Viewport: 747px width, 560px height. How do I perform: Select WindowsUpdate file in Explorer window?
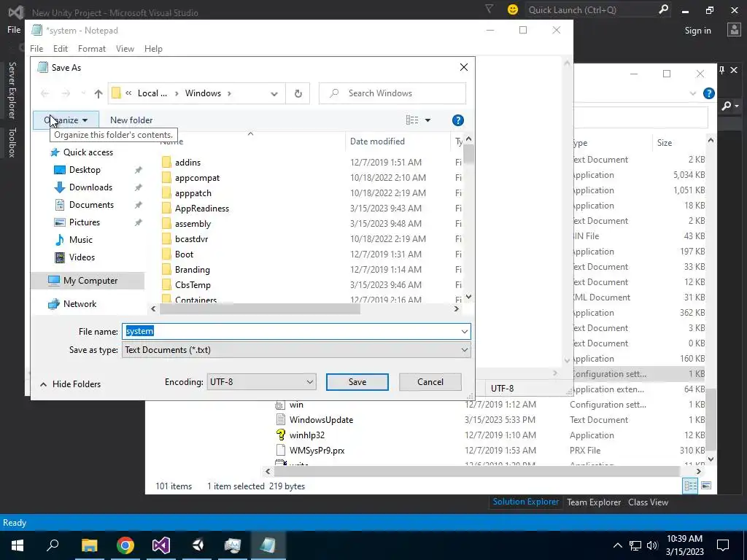(x=321, y=420)
